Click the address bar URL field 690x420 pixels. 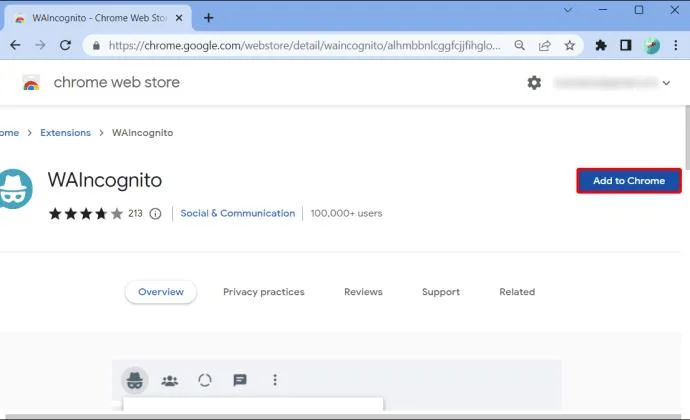(305, 45)
